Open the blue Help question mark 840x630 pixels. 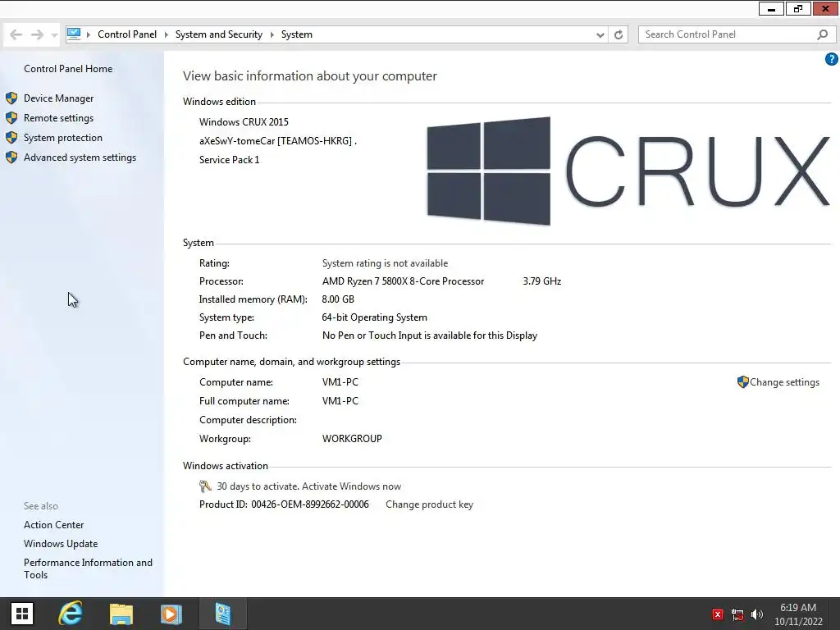click(x=831, y=59)
